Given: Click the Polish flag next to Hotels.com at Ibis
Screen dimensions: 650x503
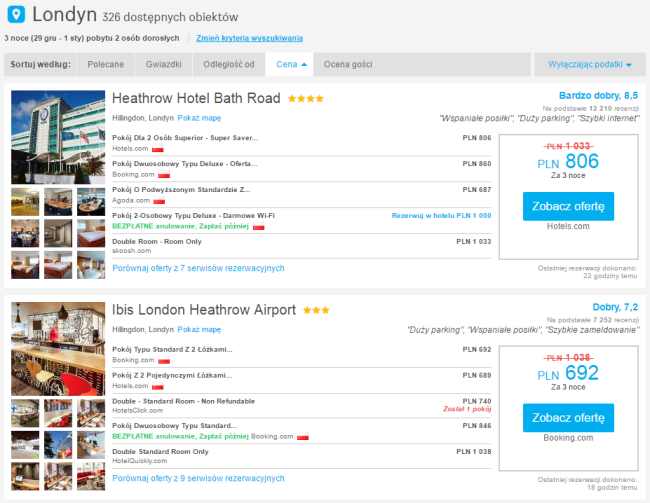Looking at the screenshot, I should tap(158, 386).
